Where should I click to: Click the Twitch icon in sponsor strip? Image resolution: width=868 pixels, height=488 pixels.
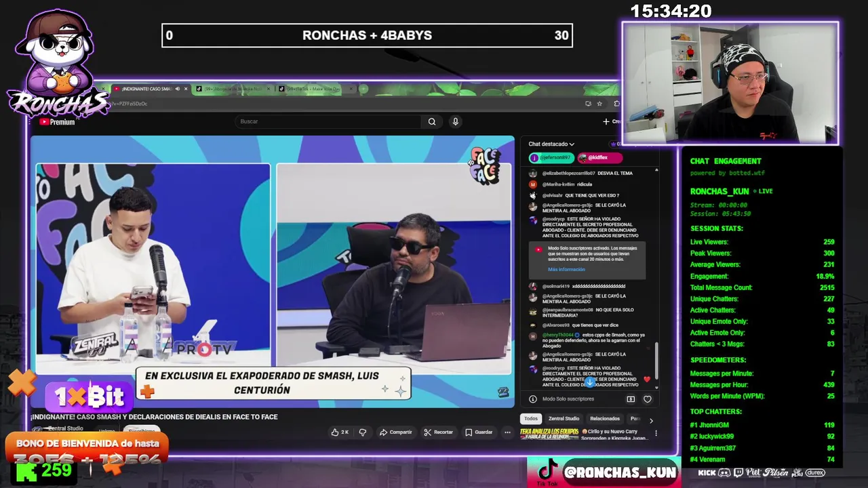click(x=738, y=472)
